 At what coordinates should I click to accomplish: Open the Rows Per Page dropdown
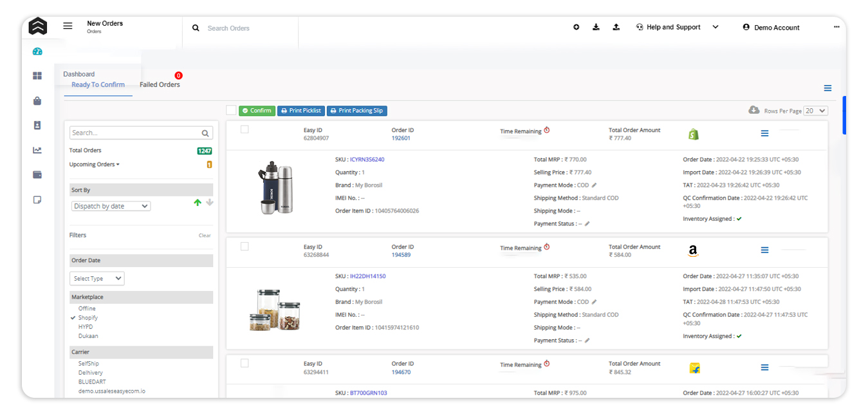click(815, 111)
